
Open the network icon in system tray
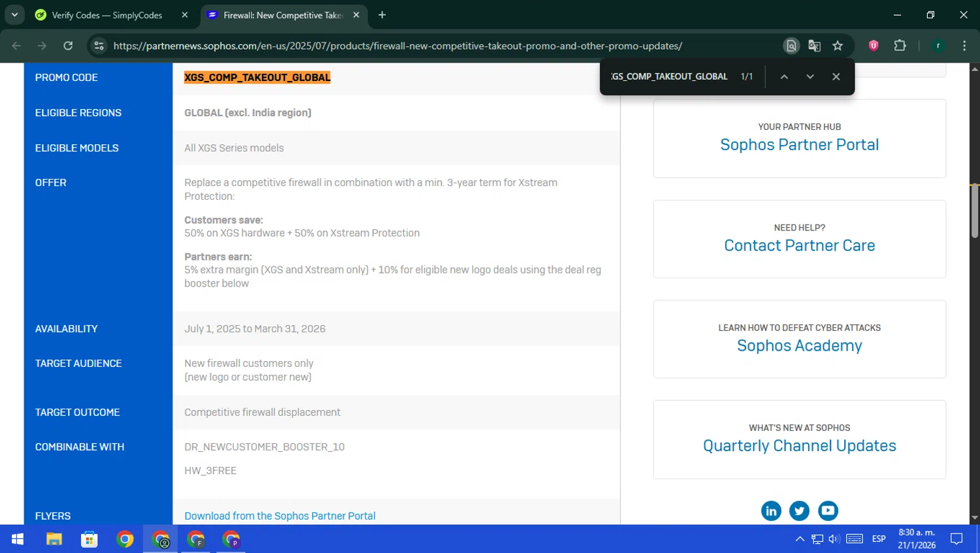(x=817, y=539)
